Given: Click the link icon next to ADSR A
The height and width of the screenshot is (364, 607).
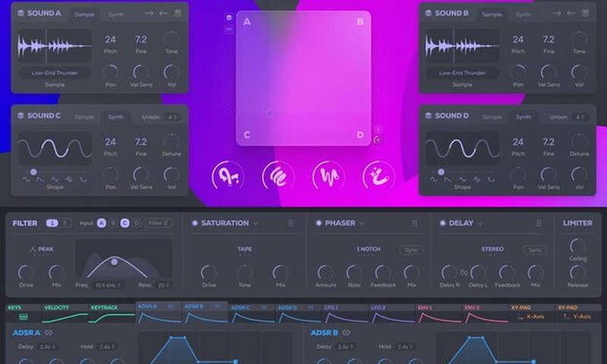Looking at the screenshot, I should click(x=49, y=332).
